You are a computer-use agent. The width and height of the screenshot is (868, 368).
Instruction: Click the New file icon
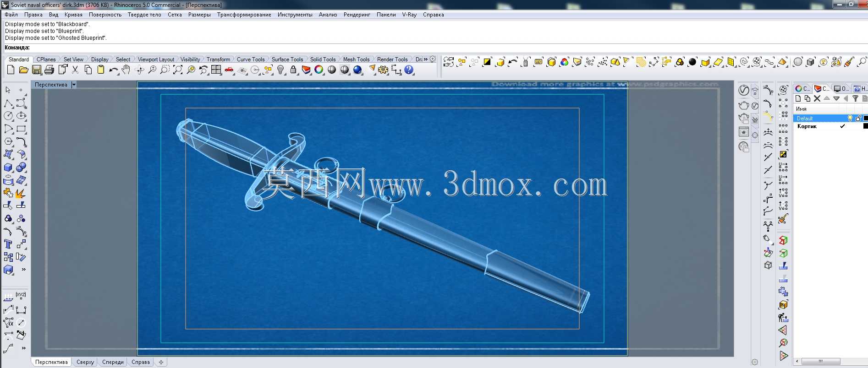click(x=11, y=70)
